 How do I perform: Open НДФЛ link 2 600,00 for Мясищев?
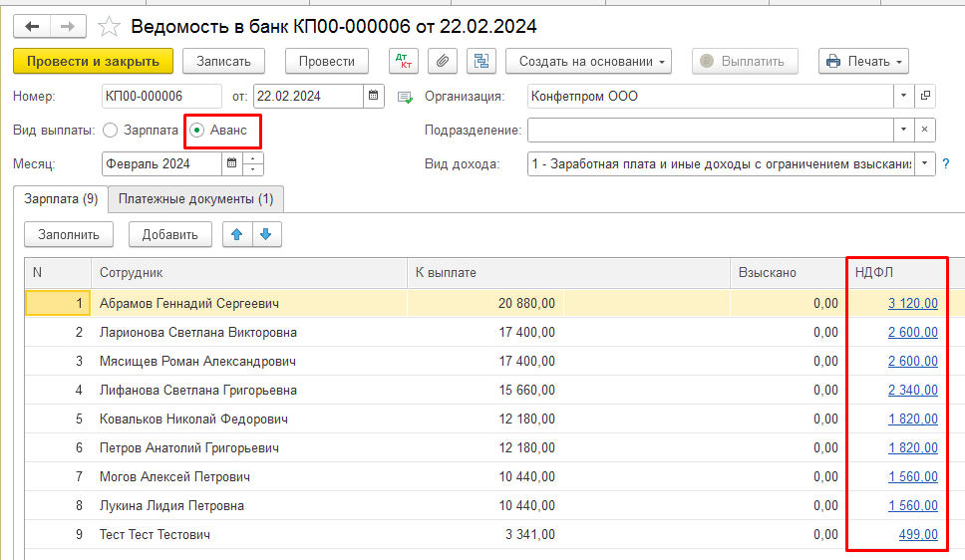(x=913, y=362)
